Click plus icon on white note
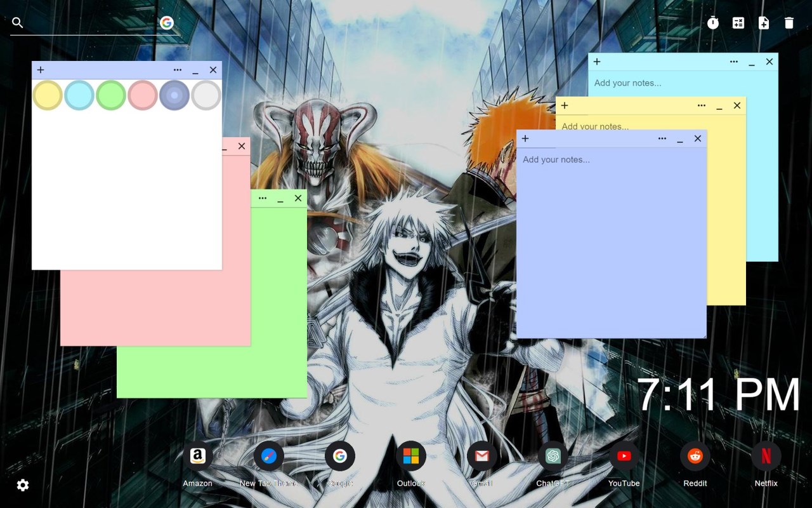Image resolution: width=812 pixels, height=508 pixels. 41,70
